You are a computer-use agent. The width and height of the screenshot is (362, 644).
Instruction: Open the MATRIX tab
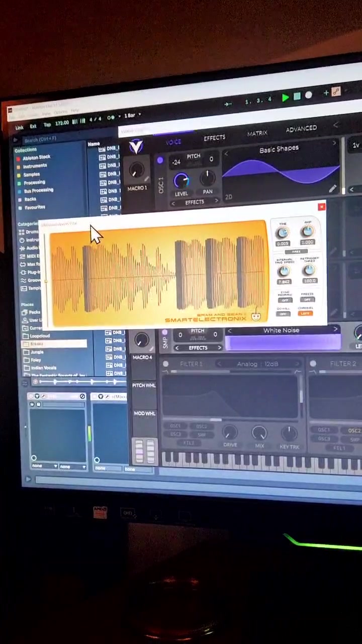pos(257,133)
